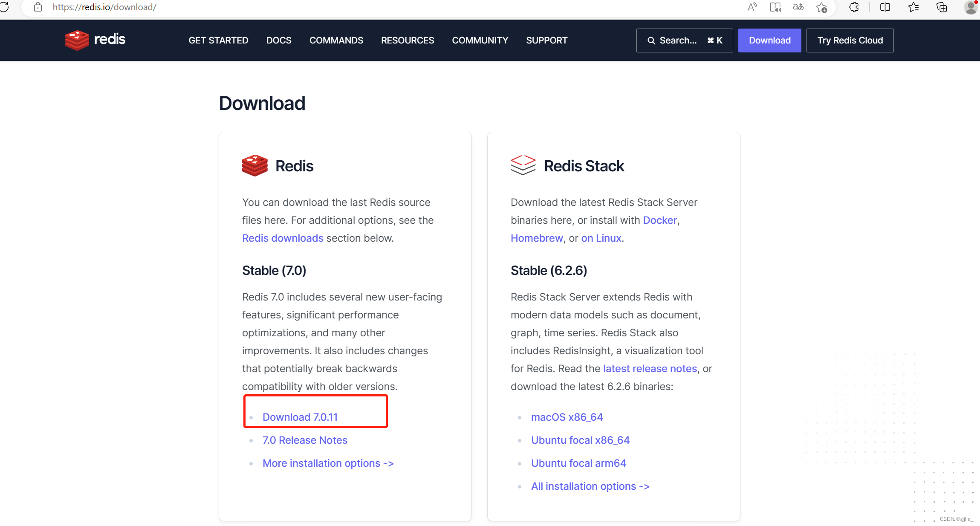Open Collections icon in toolbar

942,7
